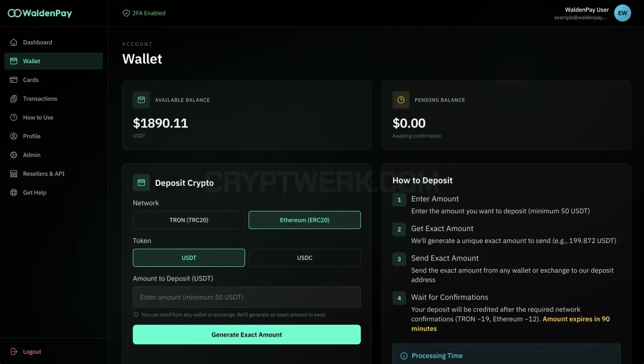Click the 2FA Enabled shield icon
Image resolution: width=644 pixels, height=364 pixels.
point(126,13)
